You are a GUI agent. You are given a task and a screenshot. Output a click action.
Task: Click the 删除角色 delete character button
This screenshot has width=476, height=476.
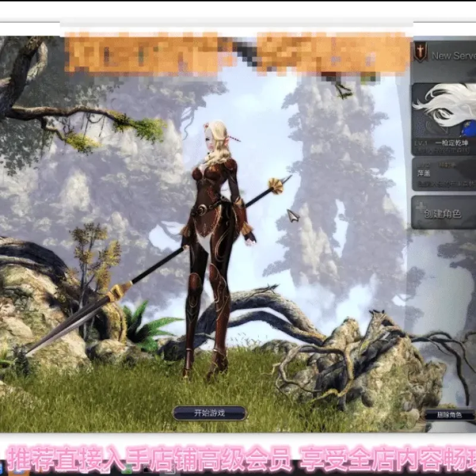449,415
